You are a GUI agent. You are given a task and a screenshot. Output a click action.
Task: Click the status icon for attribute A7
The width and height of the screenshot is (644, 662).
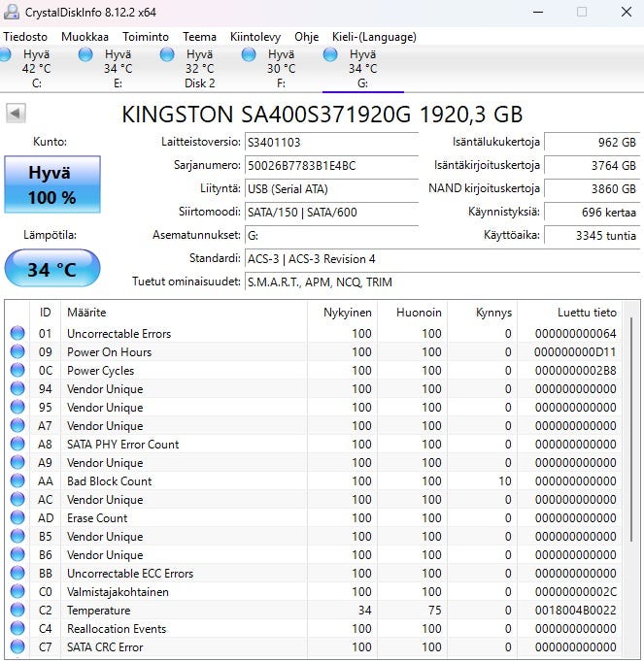pos(17,425)
